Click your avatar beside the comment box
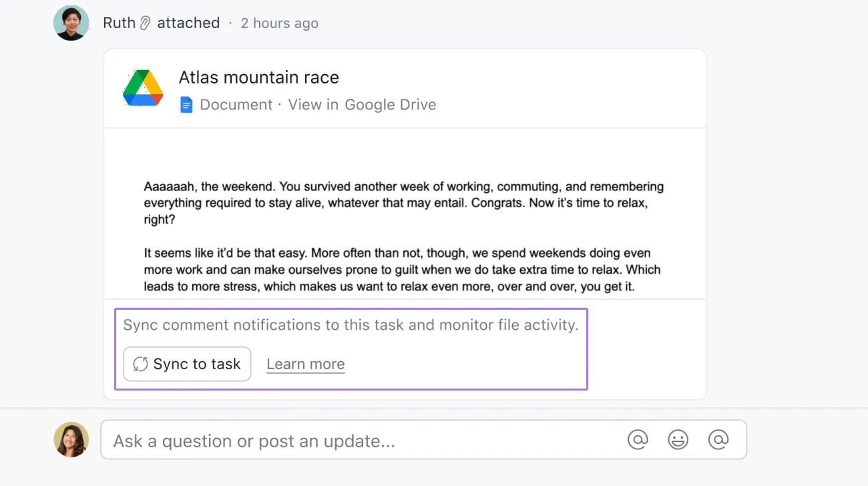The height and width of the screenshot is (486, 868). (x=71, y=439)
